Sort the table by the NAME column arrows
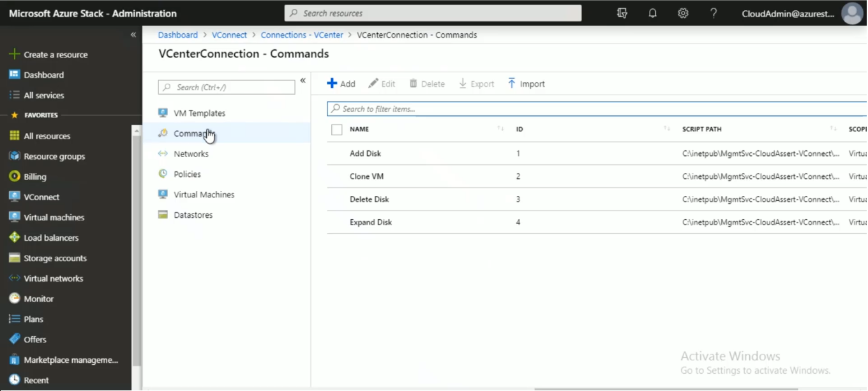The image size is (868, 391). coord(500,129)
